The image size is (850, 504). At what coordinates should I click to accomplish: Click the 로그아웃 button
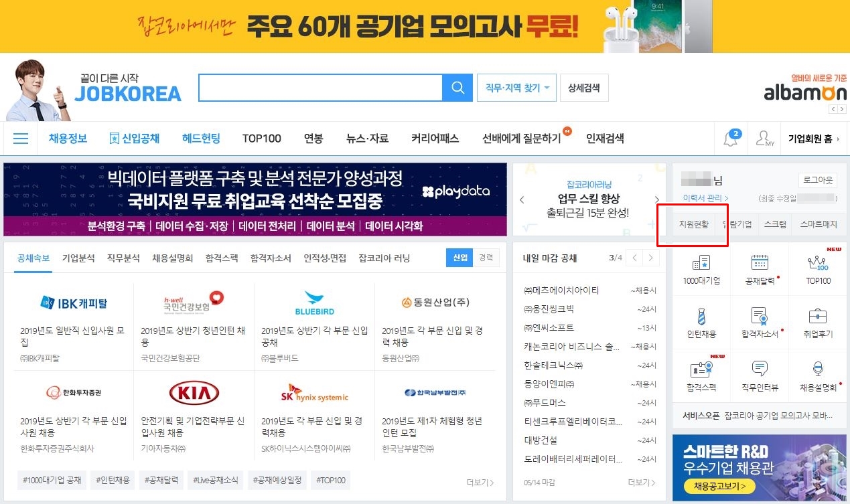[818, 181]
